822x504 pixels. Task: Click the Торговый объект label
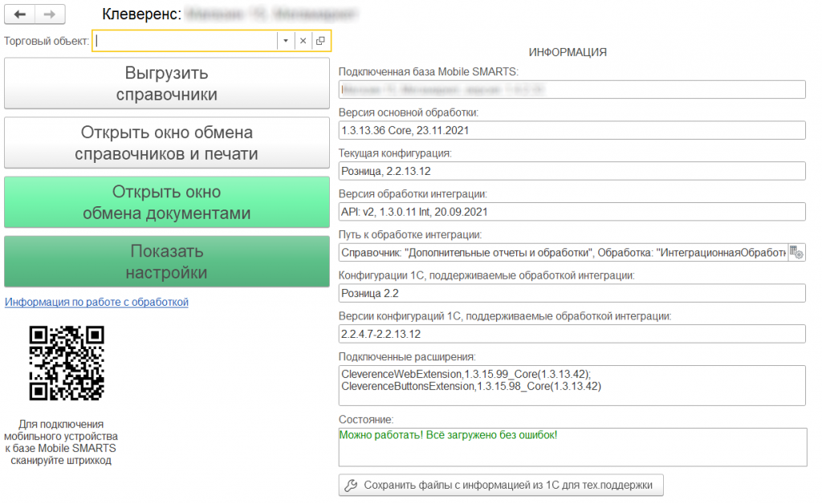(47, 41)
